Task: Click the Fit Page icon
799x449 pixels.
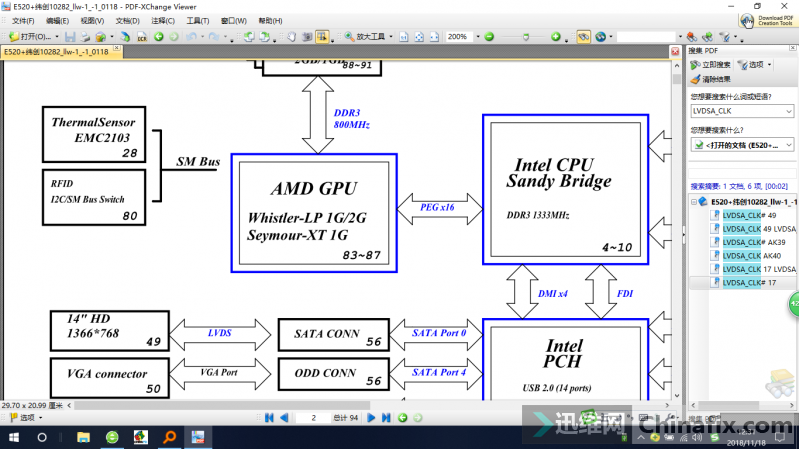Action: (419, 37)
